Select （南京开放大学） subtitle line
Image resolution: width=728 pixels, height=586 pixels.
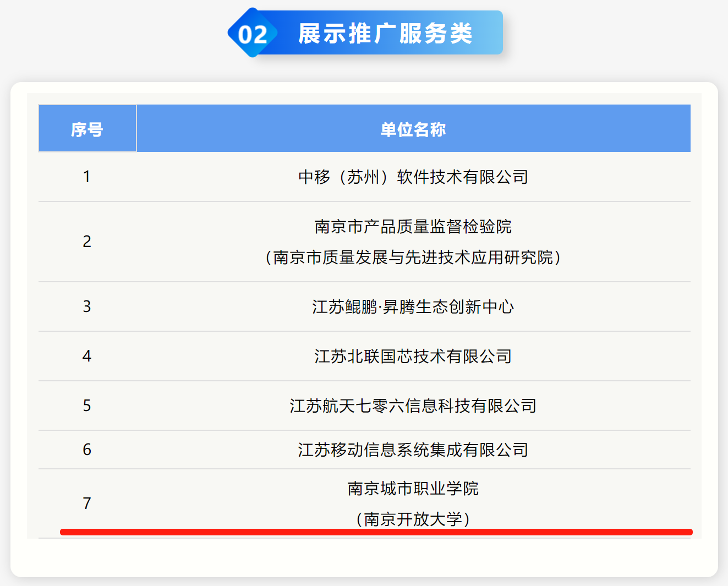(413, 518)
